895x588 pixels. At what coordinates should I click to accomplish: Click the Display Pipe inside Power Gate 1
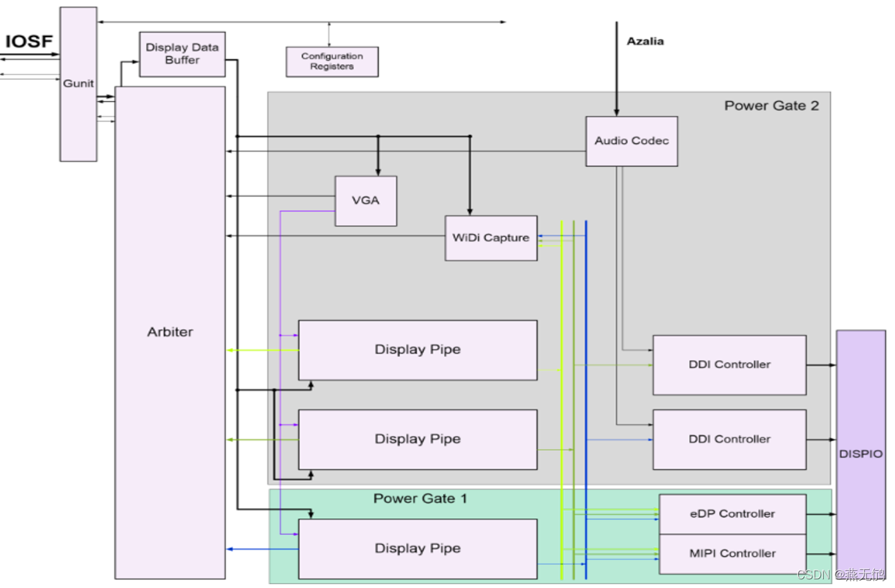coord(418,549)
